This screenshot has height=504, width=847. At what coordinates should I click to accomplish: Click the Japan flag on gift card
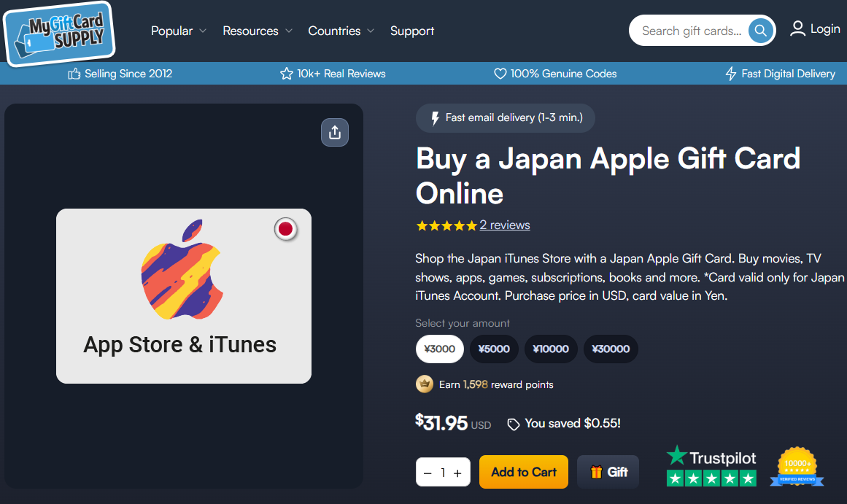point(286,229)
